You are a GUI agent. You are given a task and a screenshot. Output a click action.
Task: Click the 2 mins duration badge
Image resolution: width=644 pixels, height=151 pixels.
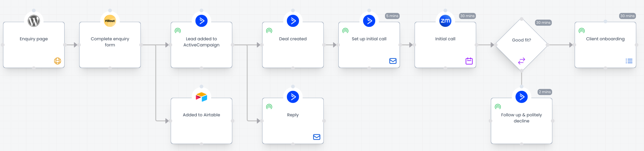[545, 92]
